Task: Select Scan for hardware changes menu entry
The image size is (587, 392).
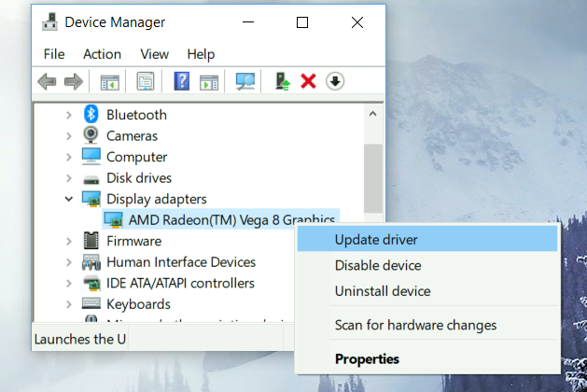Action: click(x=427, y=325)
